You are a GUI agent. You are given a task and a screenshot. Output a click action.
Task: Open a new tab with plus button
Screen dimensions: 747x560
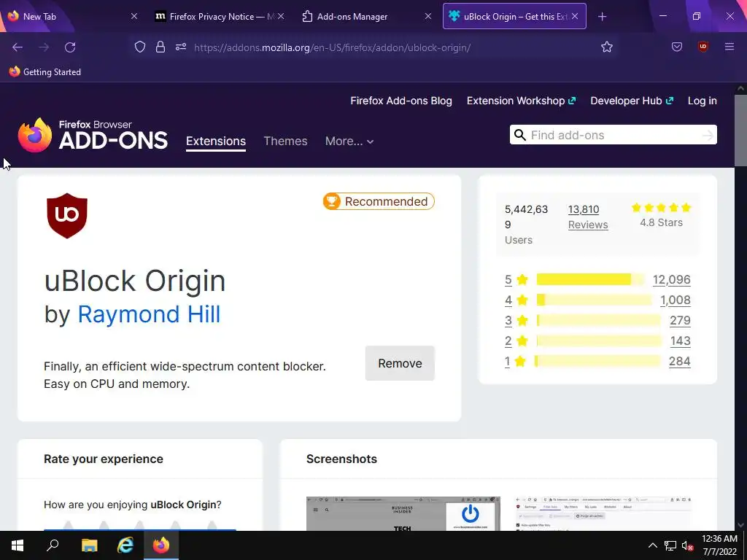[x=602, y=17]
